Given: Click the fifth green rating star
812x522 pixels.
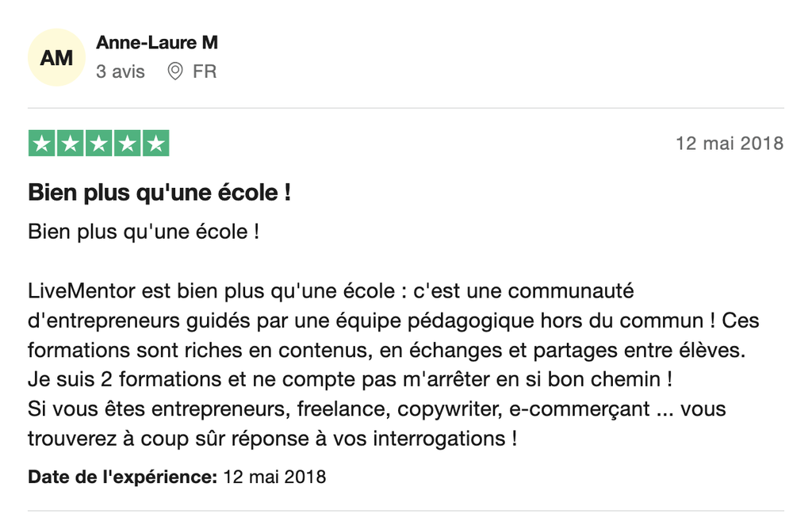Looking at the screenshot, I should point(156,144).
